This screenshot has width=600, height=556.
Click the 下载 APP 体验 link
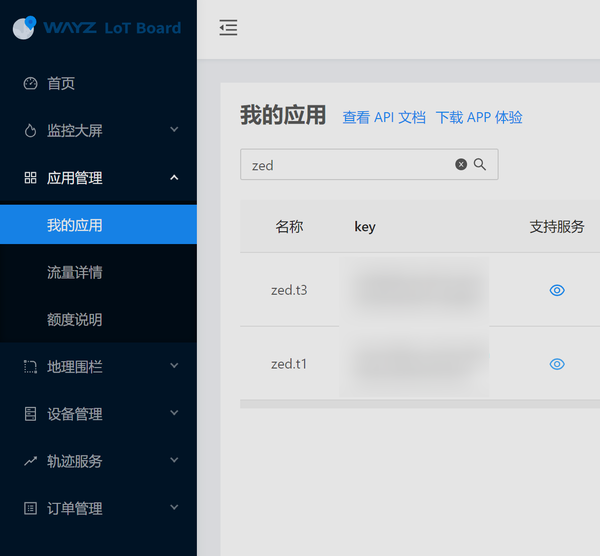pos(479,117)
